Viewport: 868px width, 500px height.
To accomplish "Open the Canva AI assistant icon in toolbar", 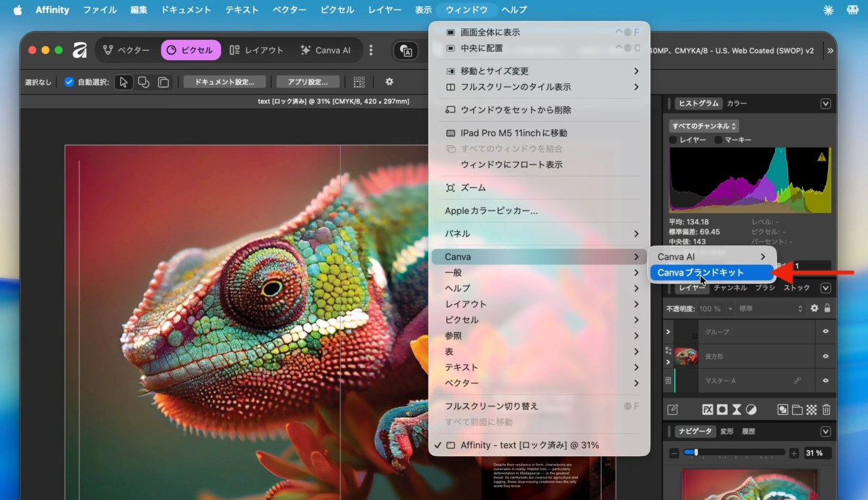I will (406, 50).
